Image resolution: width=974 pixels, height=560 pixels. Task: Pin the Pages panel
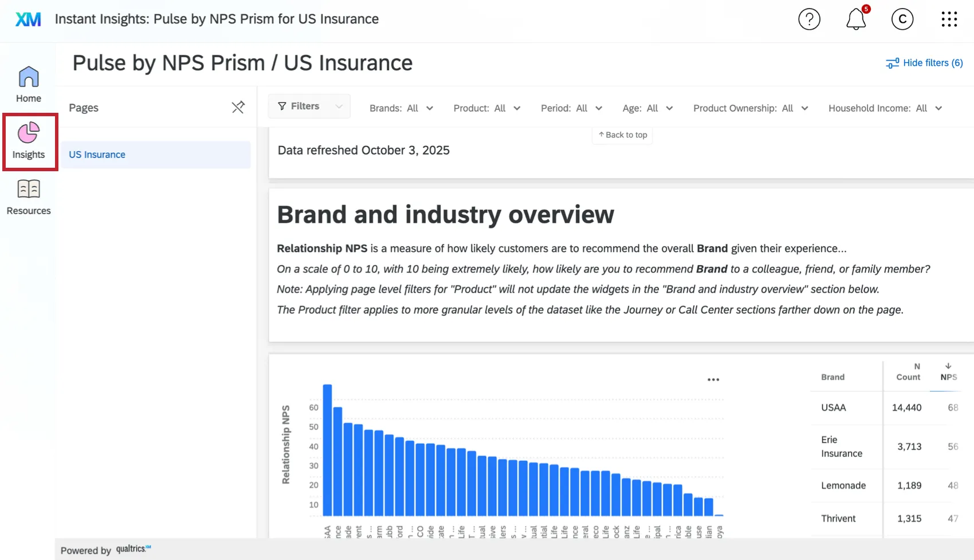(238, 107)
